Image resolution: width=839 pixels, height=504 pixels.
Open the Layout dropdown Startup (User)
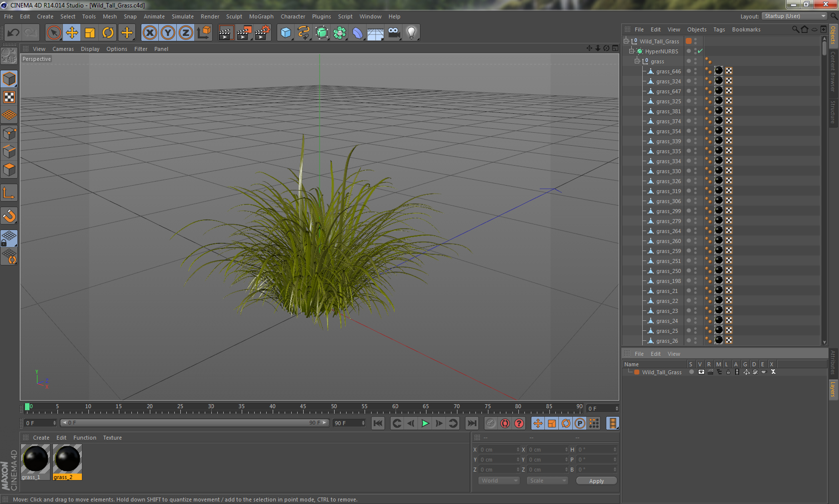coord(795,16)
